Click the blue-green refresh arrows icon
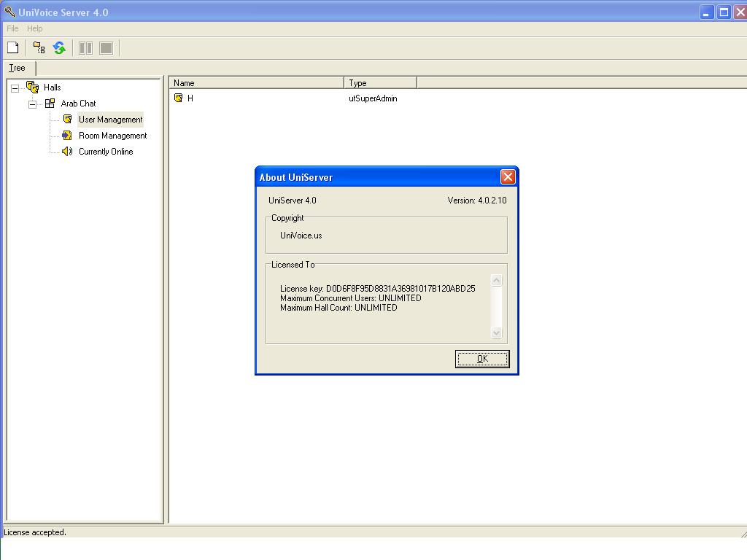 [59, 48]
